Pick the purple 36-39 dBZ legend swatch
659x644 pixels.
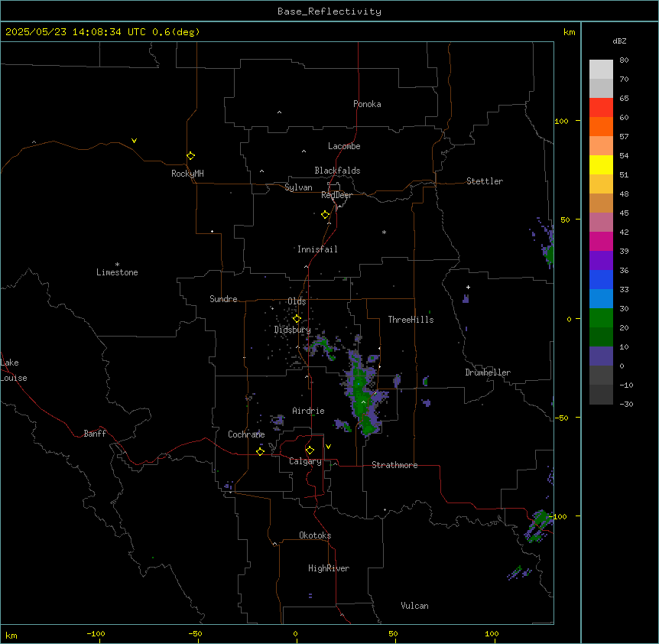tap(601, 261)
